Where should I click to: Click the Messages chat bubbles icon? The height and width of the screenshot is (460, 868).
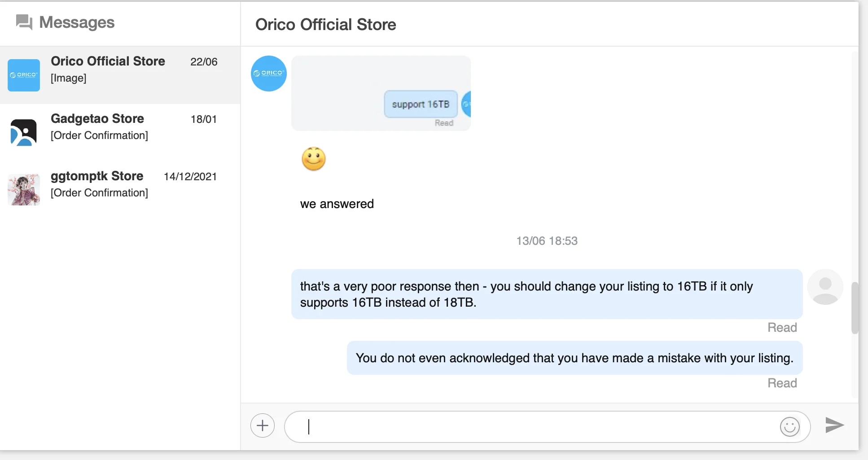[24, 22]
